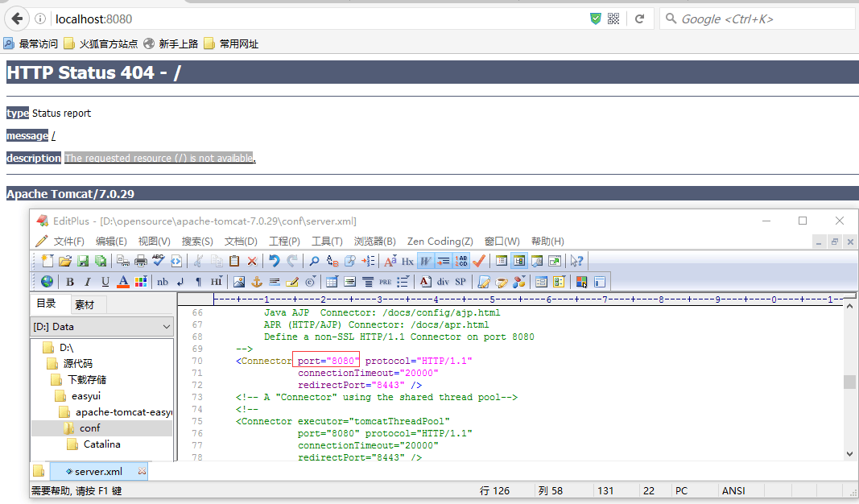Select the D:\ folder in directory tree

(66, 348)
